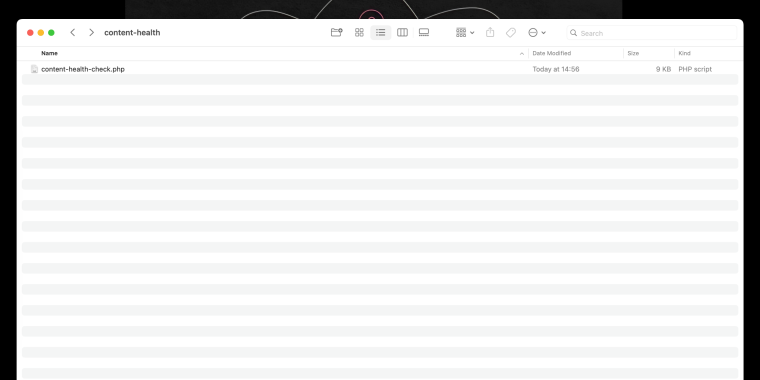Click the content-health window title

(x=132, y=32)
